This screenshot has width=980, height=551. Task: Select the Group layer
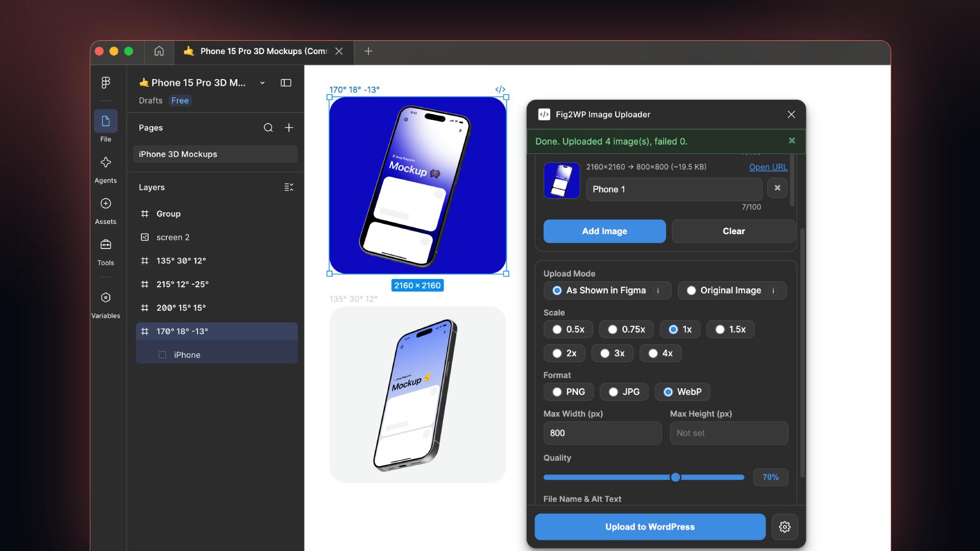[216, 214]
